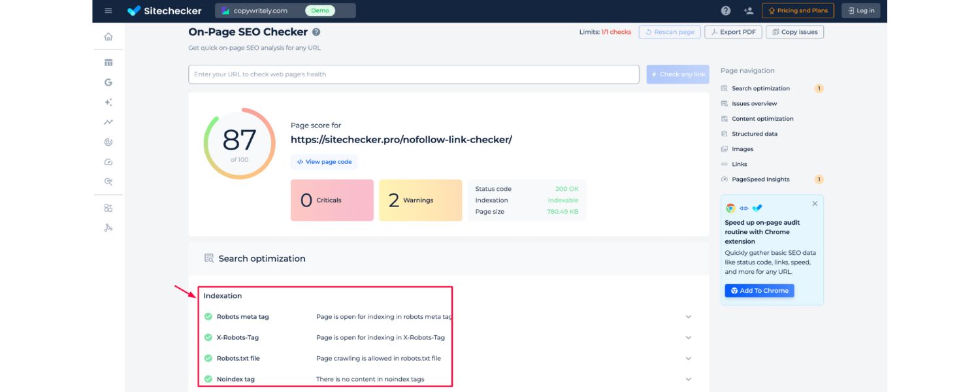Click the URL input field

[x=414, y=74]
